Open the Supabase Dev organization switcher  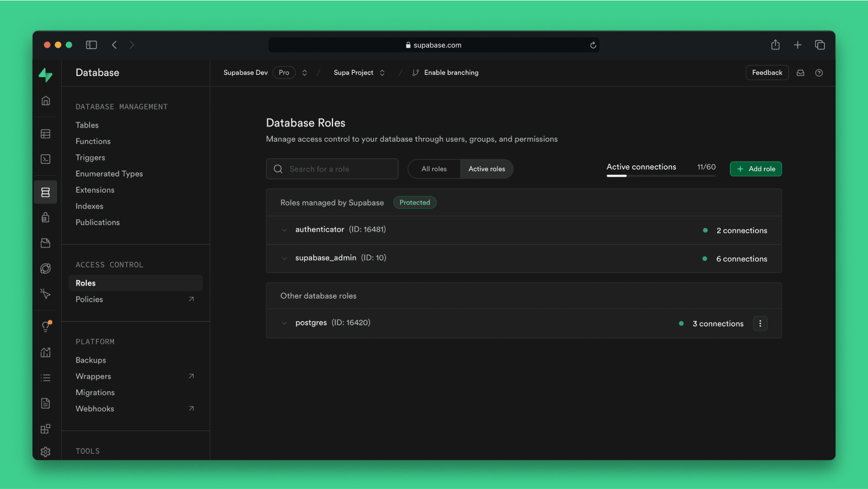pos(304,73)
